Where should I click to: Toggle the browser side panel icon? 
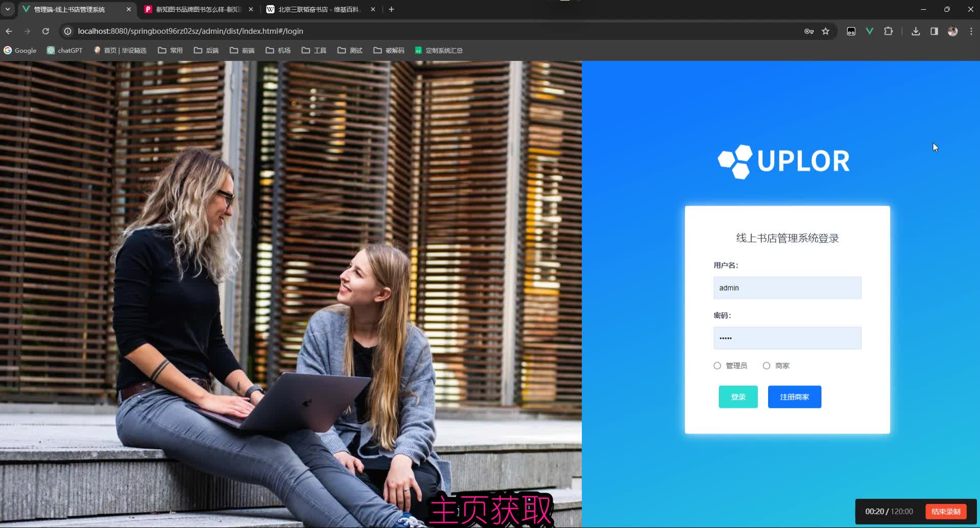point(934,31)
